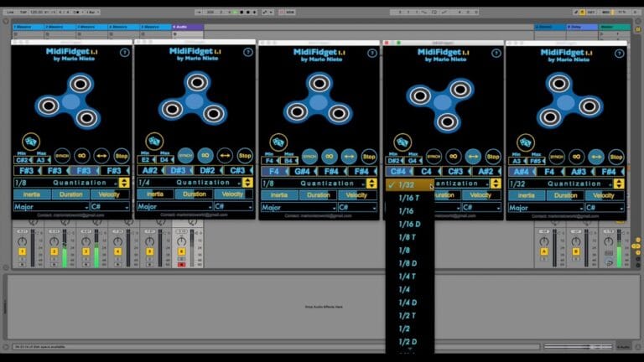Screen dimensions: 644x362
Task: Choose 1/8 from the quantization menu
Action: (x=409, y=251)
